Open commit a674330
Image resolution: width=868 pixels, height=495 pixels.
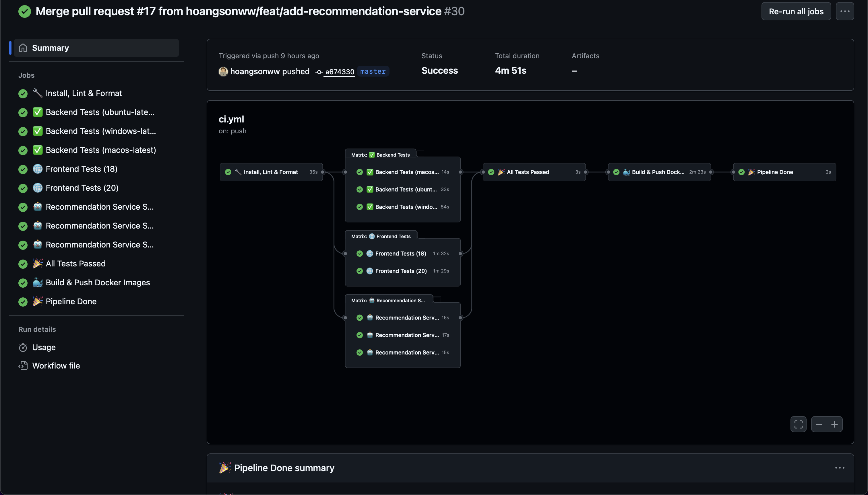pos(339,72)
